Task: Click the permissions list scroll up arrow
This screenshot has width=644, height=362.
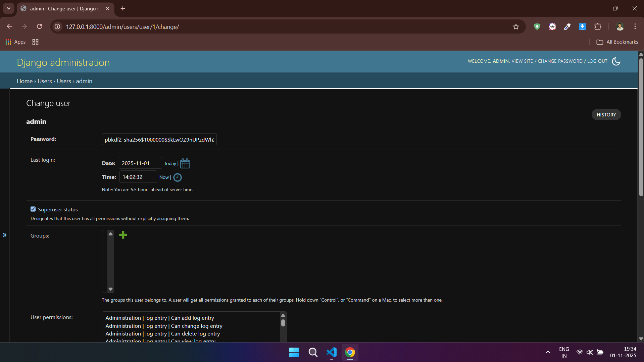Action: (283, 315)
